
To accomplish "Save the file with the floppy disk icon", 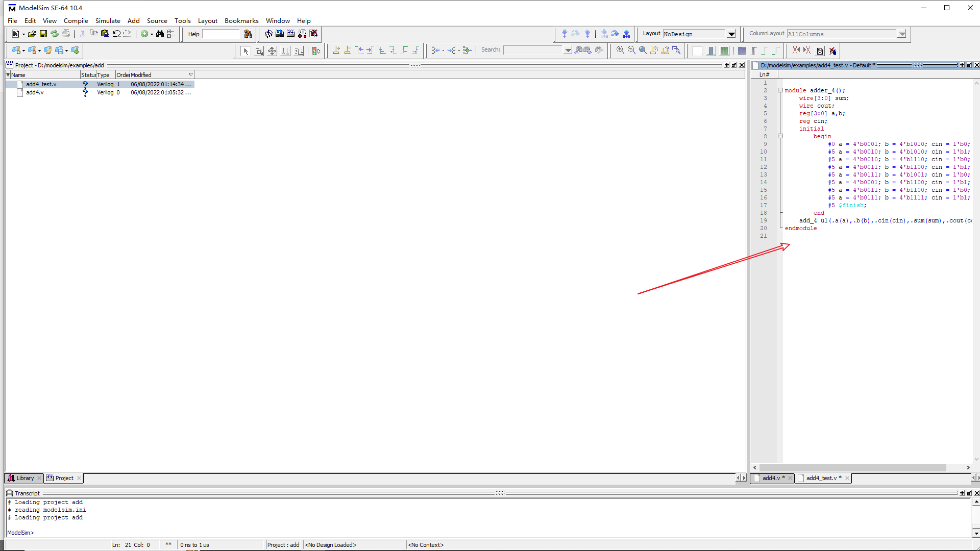I will click(x=43, y=34).
